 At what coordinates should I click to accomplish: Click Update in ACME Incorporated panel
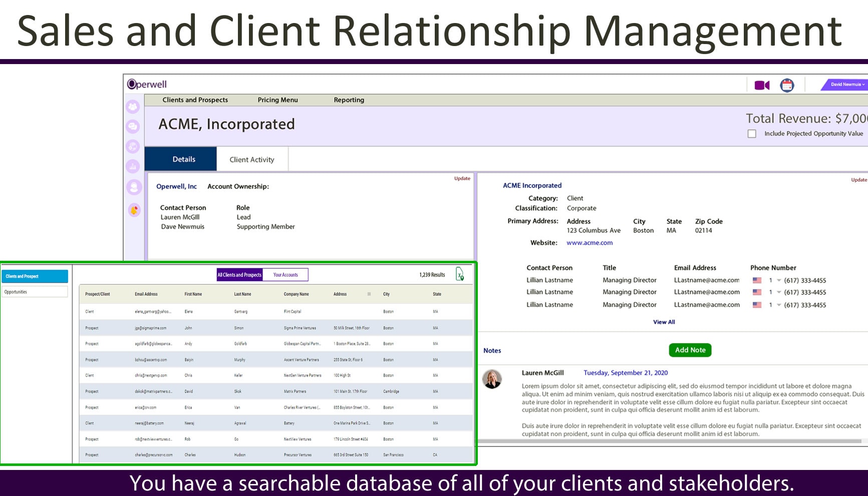[859, 180]
